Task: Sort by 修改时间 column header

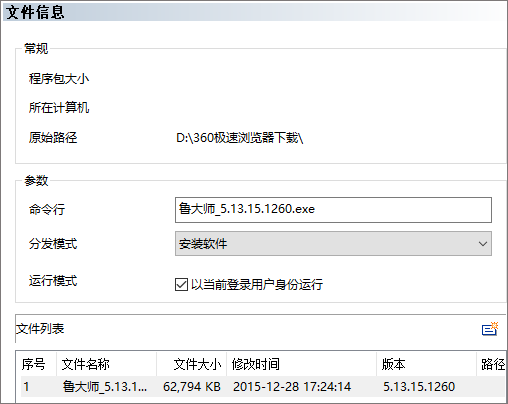Action: [302, 364]
